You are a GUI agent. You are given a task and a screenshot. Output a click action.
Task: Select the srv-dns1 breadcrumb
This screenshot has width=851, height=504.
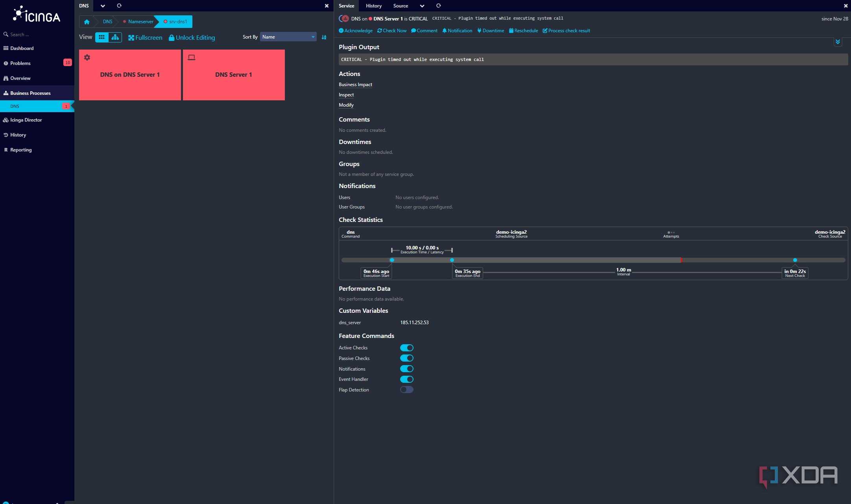pyautogui.click(x=175, y=22)
